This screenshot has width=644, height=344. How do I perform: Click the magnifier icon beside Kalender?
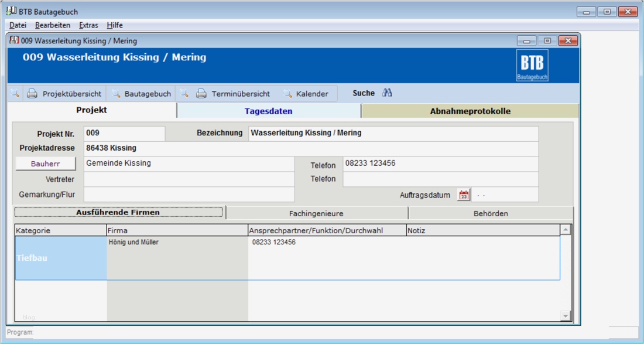(287, 94)
